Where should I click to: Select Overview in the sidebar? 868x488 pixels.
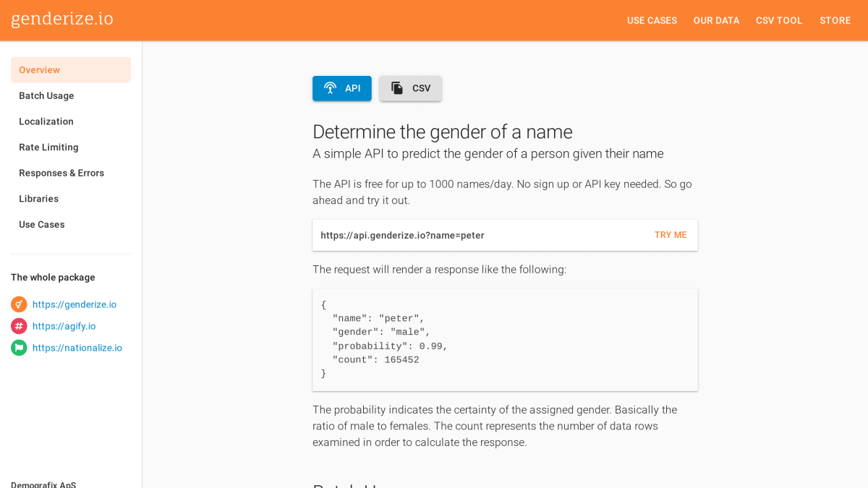coord(71,70)
